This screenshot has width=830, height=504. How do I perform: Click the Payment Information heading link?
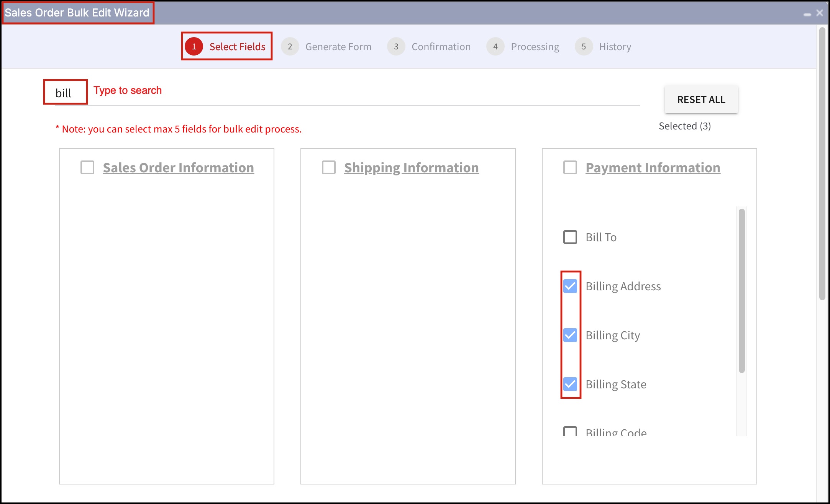click(x=653, y=168)
